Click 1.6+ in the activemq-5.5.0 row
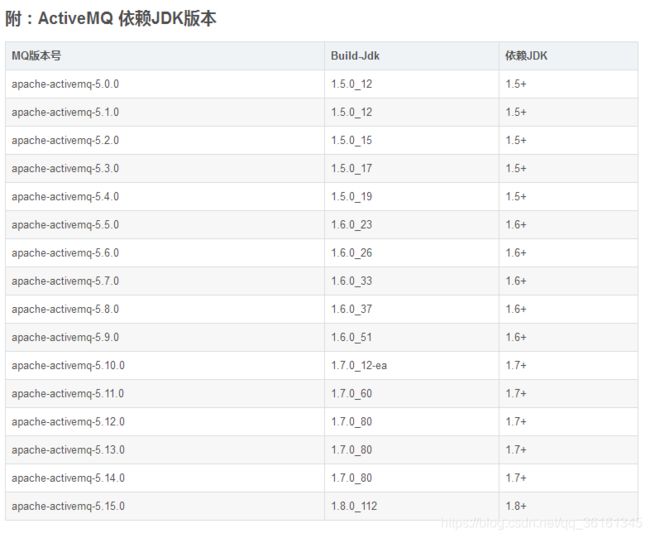650x538 pixels. click(x=516, y=225)
